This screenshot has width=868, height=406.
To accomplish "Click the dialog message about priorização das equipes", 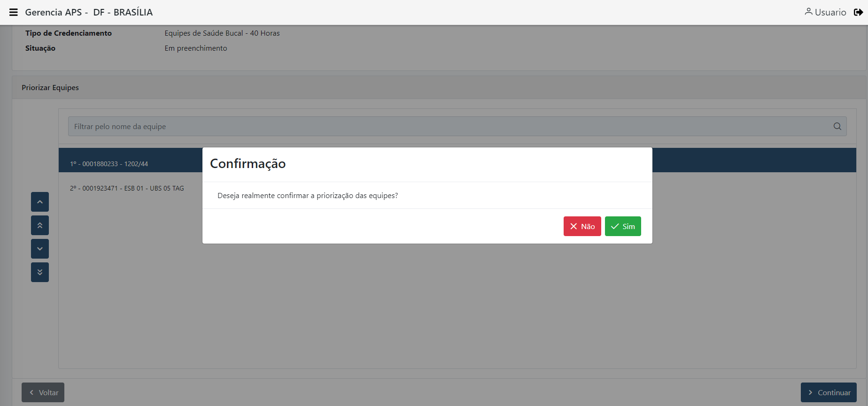I will point(308,196).
